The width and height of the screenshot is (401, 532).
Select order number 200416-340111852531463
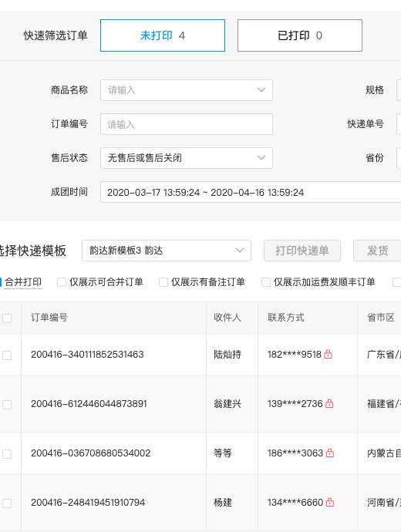[x=87, y=355]
